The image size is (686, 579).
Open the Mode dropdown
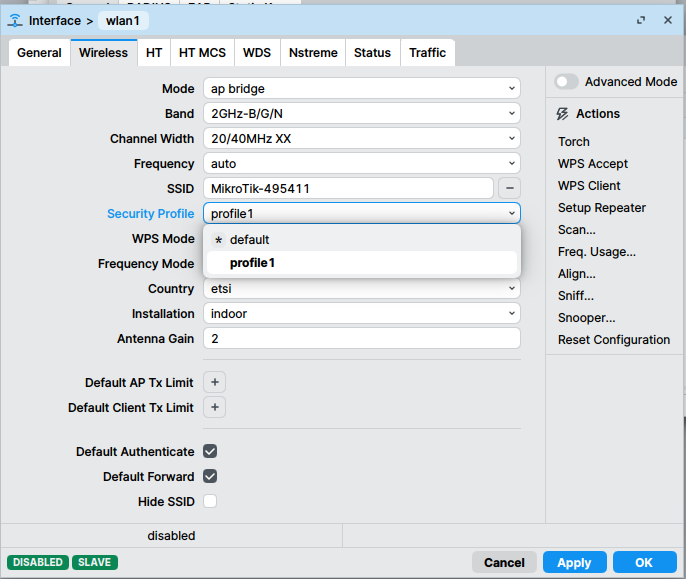point(361,89)
